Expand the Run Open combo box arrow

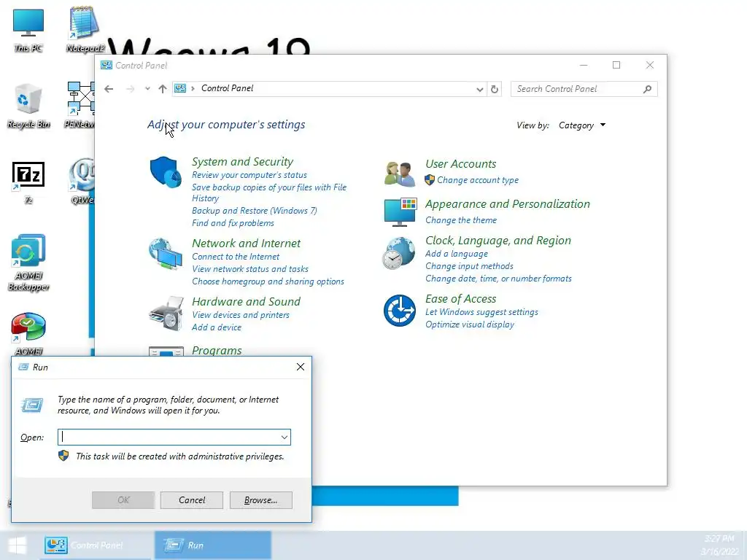tap(284, 437)
